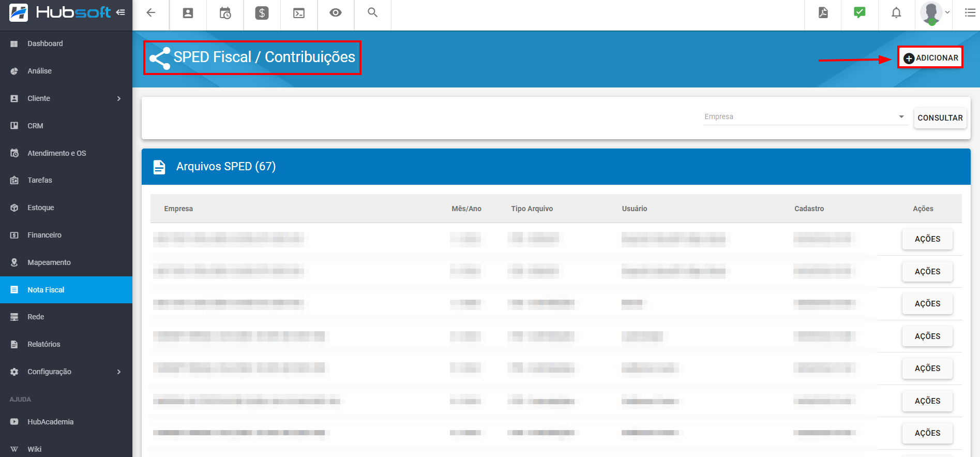Viewport: 980px width, 457px height.
Task: Open notifications bell
Action: 896,13
